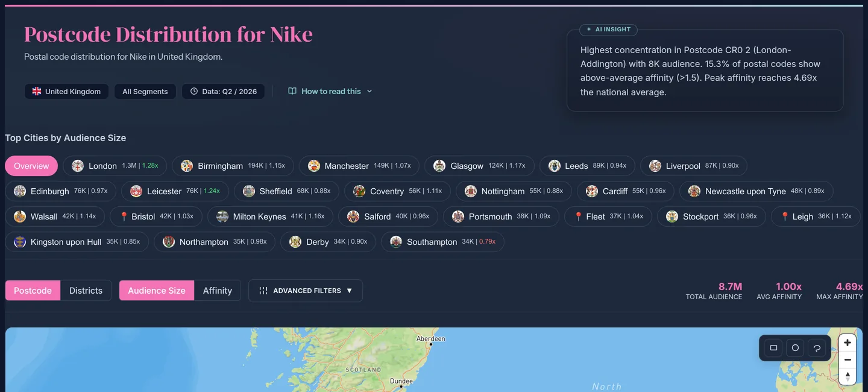Screen dimensions: 868x392
Task: Zoom in on the map
Action: 848,343
